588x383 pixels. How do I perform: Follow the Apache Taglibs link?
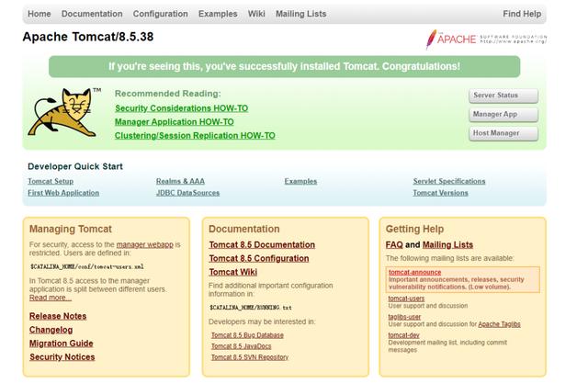[499, 324]
